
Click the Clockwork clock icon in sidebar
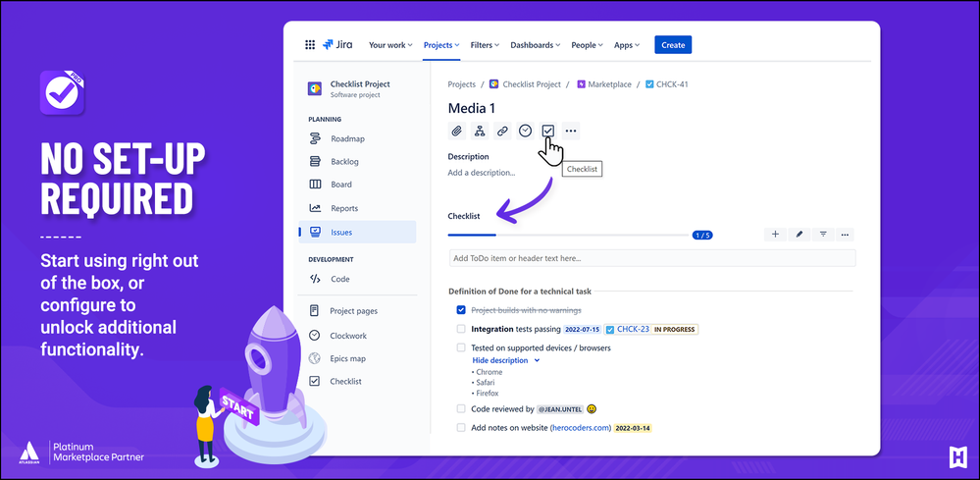tap(315, 336)
